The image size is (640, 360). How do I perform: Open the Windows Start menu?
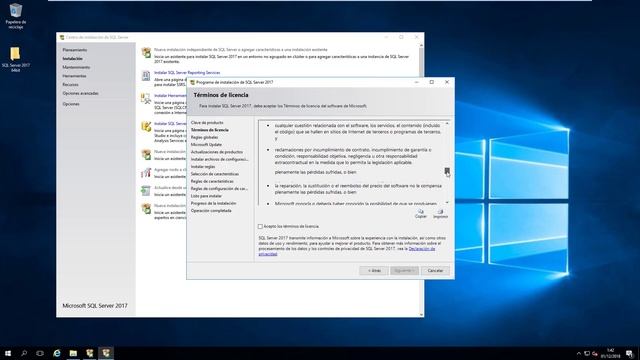click(8, 353)
